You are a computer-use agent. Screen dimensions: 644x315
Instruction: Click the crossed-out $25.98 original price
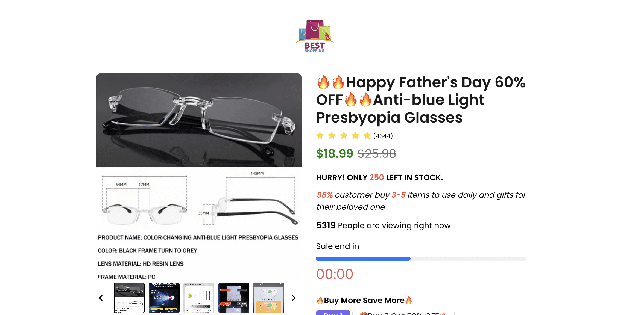click(x=377, y=154)
